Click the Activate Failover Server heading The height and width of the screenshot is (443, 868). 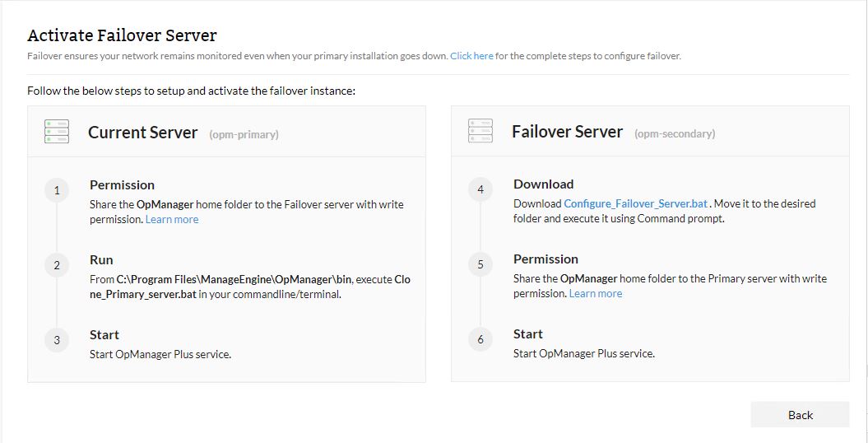(122, 35)
